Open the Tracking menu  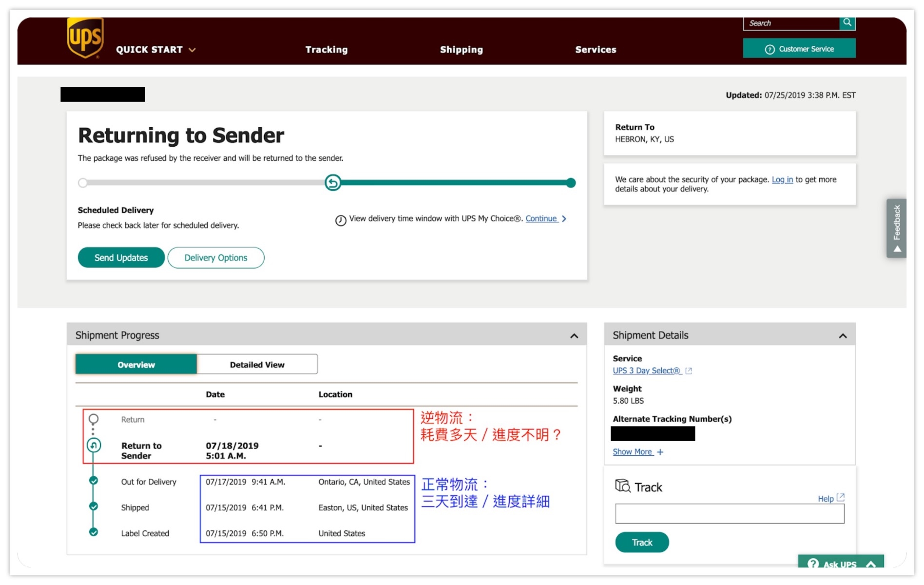326,50
